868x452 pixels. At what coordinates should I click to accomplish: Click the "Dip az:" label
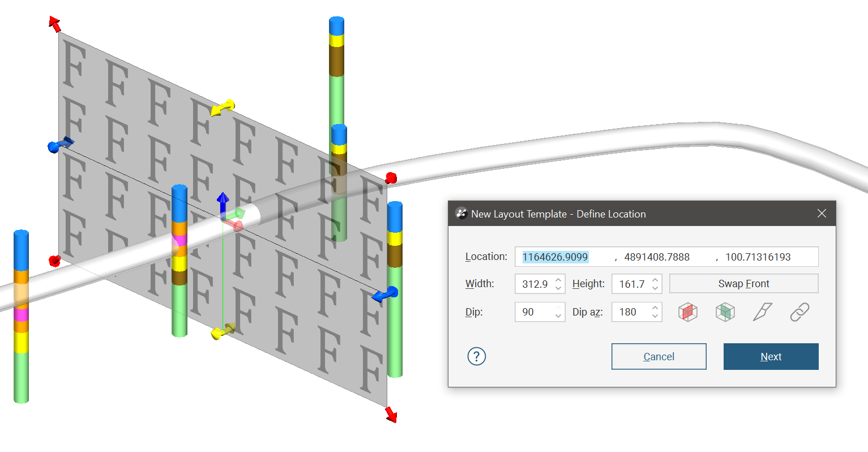[588, 312]
